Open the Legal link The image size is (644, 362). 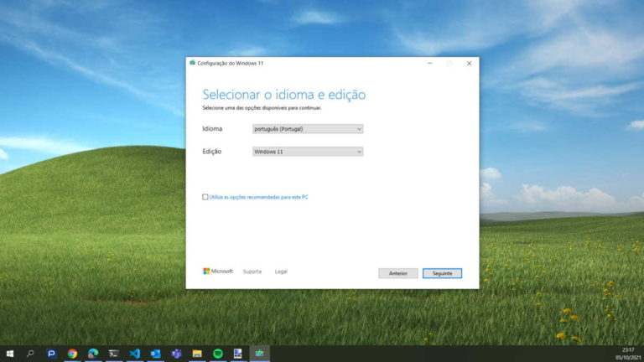click(281, 271)
